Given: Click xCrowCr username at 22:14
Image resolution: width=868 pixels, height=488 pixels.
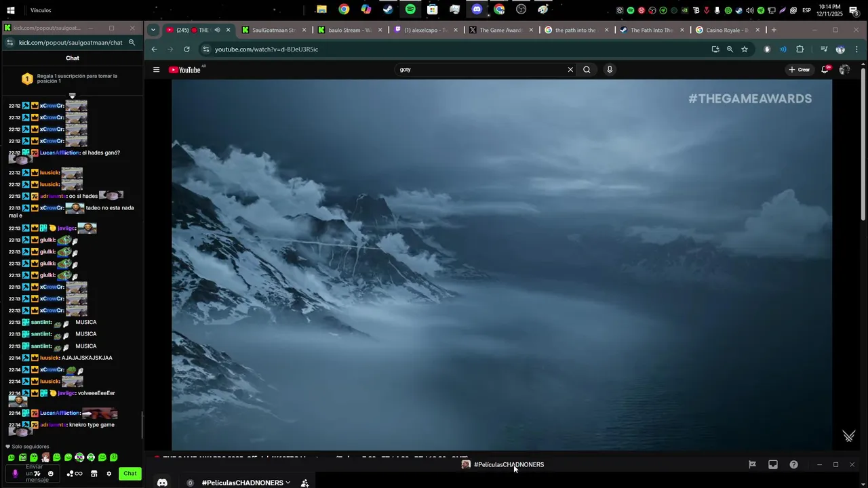Looking at the screenshot, I should point(52,370).
